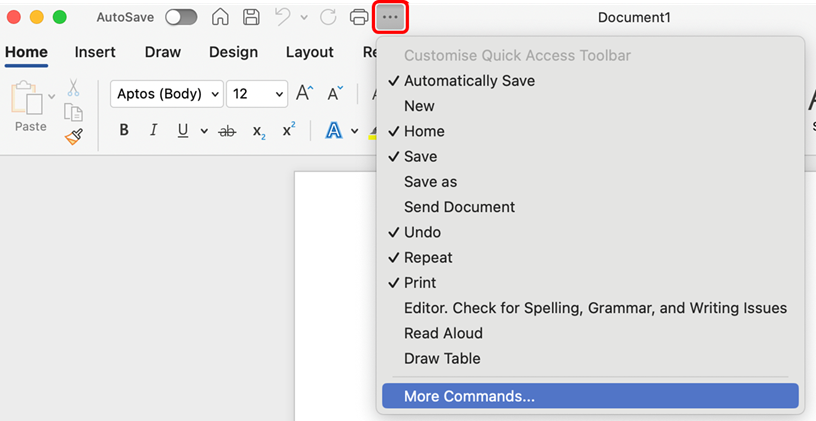The width and height of the screenshot is (816, 421).
Task: Click the Print icon in title bar
Action: coord(359,17)
